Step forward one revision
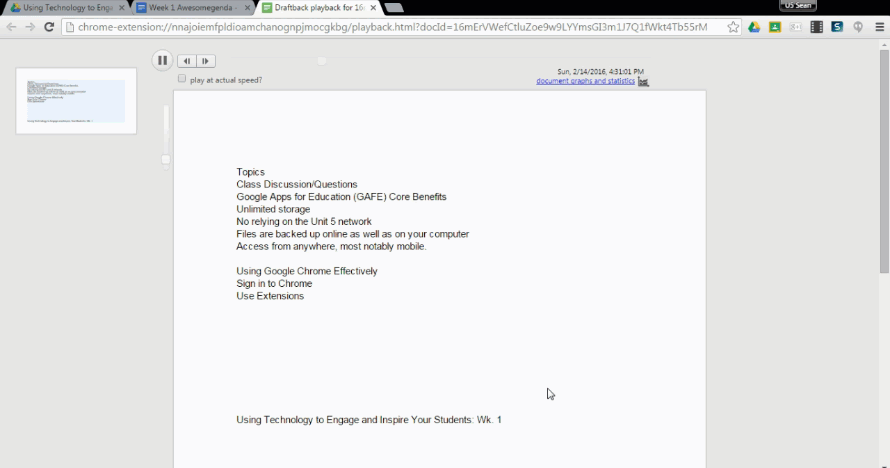Viewport: 890px width, 468px height. pyautogui.click(x=205, y=61)
